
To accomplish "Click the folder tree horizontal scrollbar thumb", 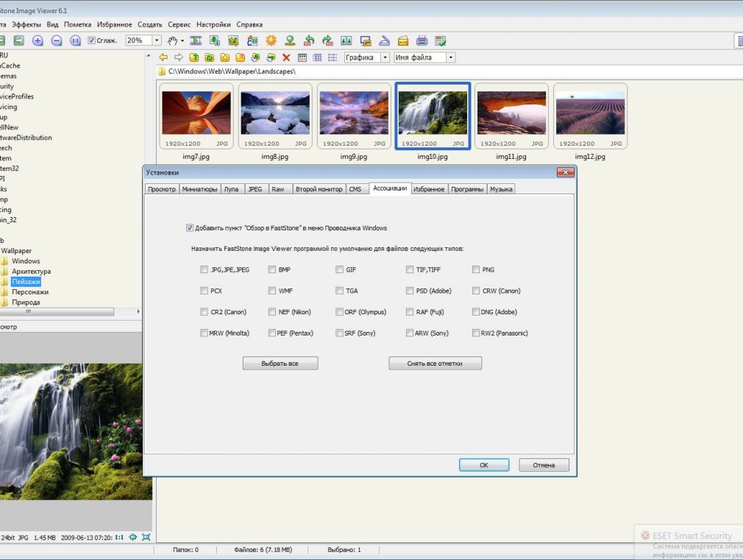I will (x=57, y=311).
